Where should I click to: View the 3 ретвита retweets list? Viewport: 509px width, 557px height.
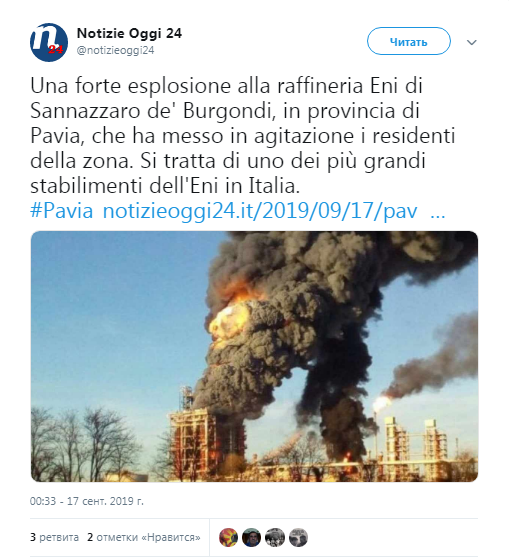(x=54, y=537)
